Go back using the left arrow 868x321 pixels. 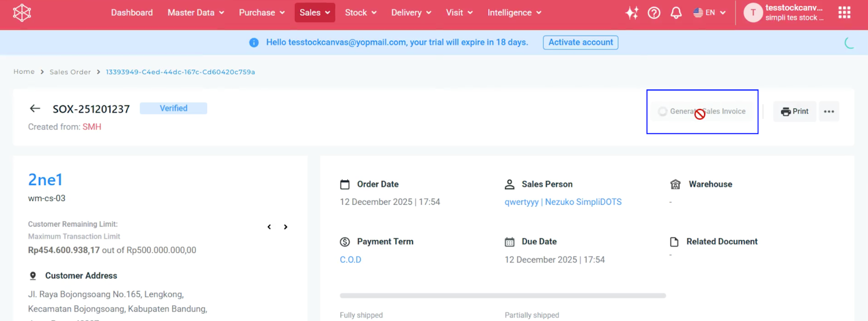pos(35,108)
